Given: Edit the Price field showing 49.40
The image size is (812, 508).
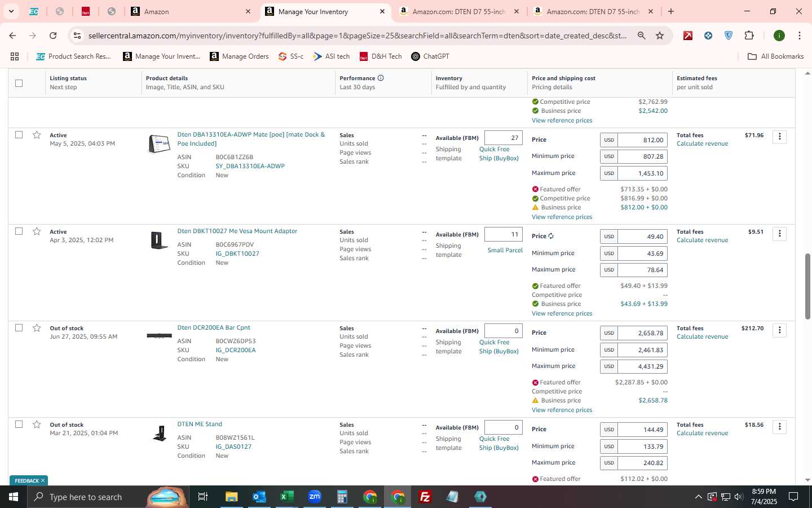Looking at the screenshot, I should coord(643,237).
